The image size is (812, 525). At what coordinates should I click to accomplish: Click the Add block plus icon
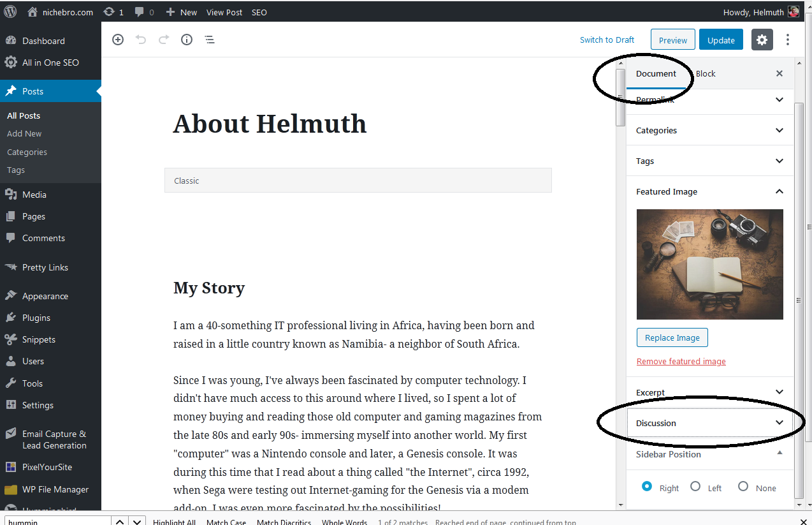point(118,40)
